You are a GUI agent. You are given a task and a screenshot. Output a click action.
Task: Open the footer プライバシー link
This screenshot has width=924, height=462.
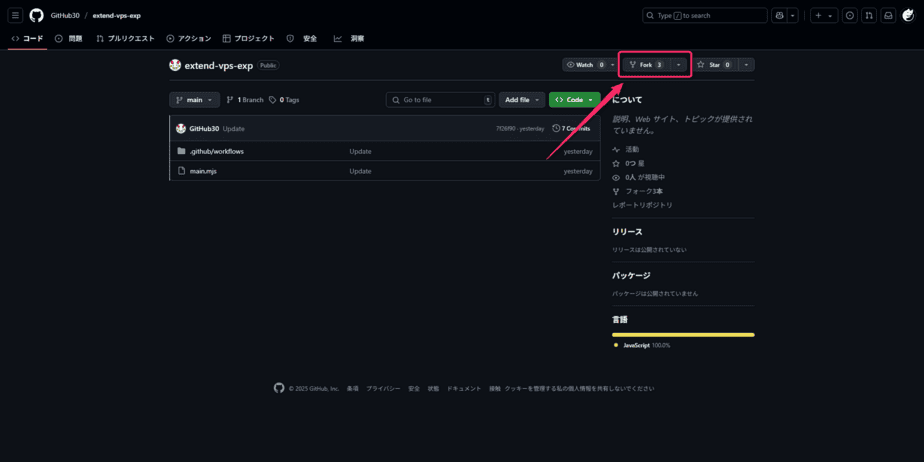coord(383,389)
